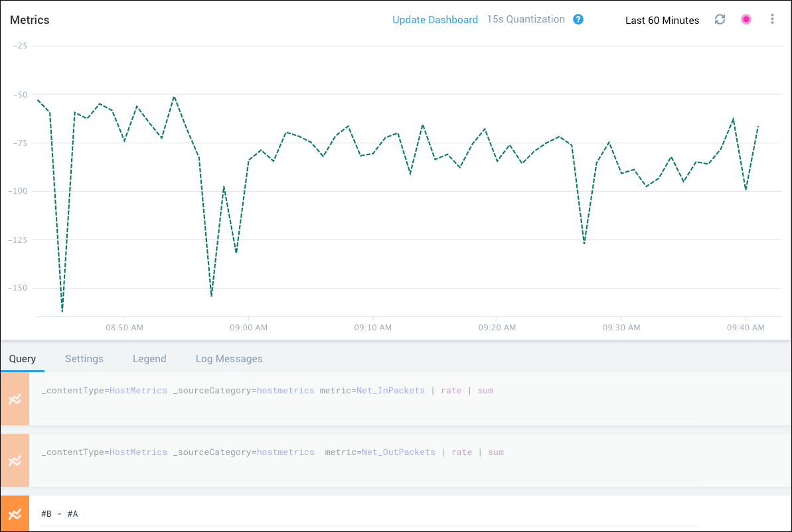Toggle the pink live mode icon
This screenshot has height=532, width=792.
746,20
